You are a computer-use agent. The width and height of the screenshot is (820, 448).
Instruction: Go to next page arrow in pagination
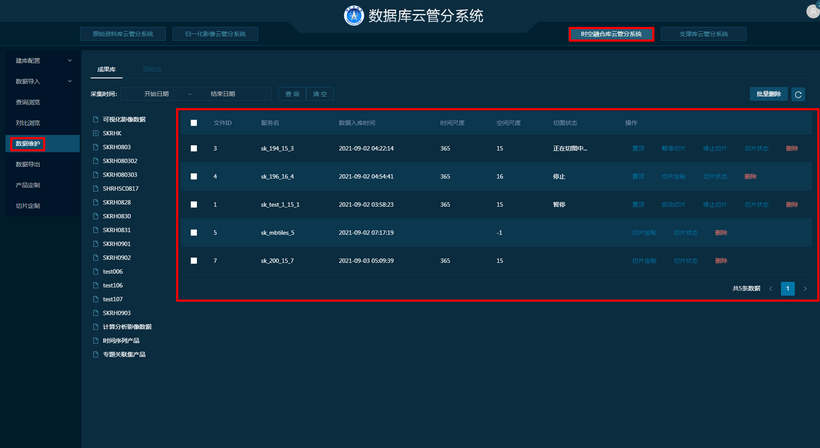(x=805, y=288)
